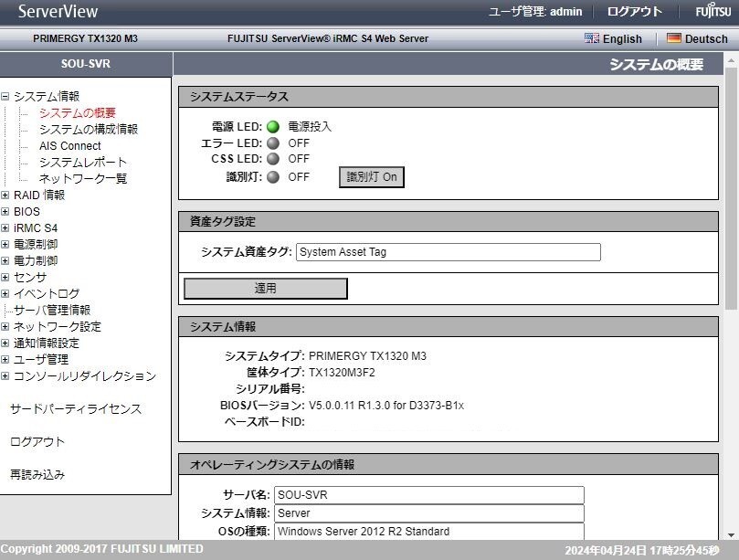The height and width of the screenshot is (560, 739).
Task: Select RAID 情報 menu label
Action: pos(39,195)
